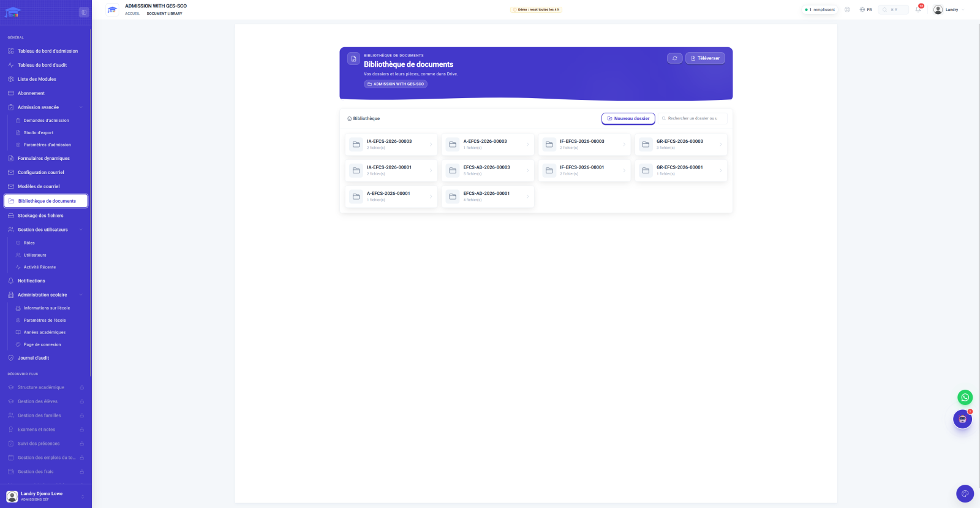Open Studio d'export submenu item
Viewport: 980px width, 508px height.
point(39,133)
